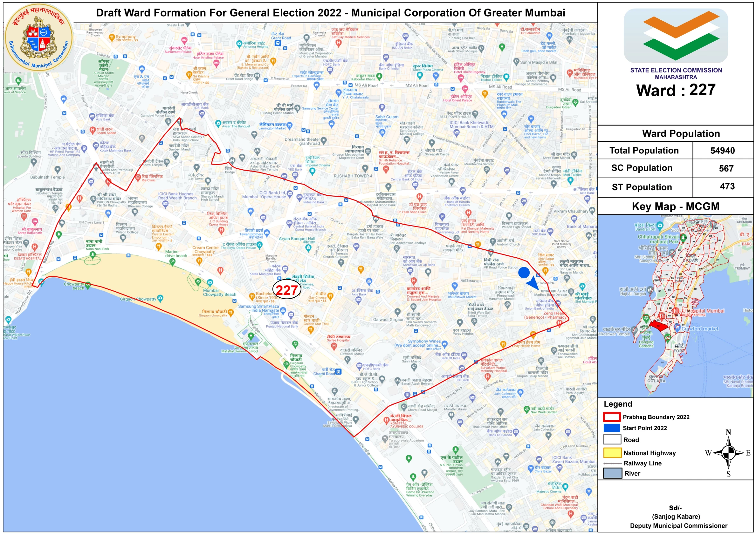Click the Lamington Market shopping cart icon
Image resolution: width=756 pixels, height=534 pixels.
289,125
